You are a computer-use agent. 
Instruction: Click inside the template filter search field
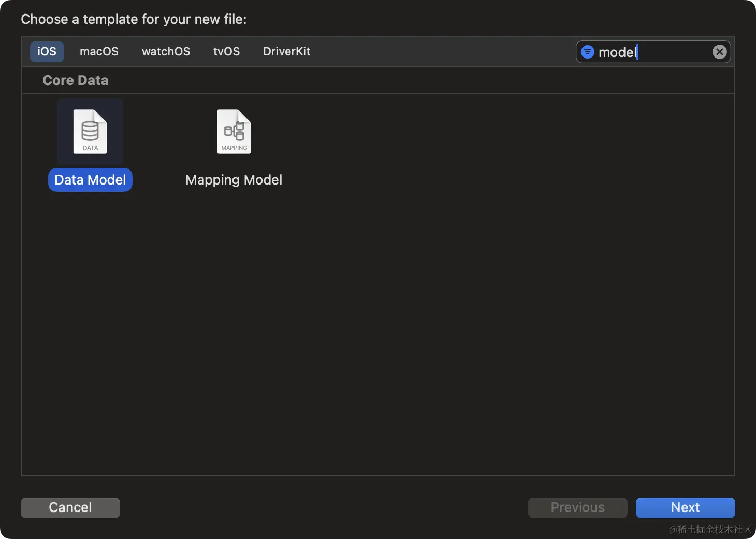[653, 52]
